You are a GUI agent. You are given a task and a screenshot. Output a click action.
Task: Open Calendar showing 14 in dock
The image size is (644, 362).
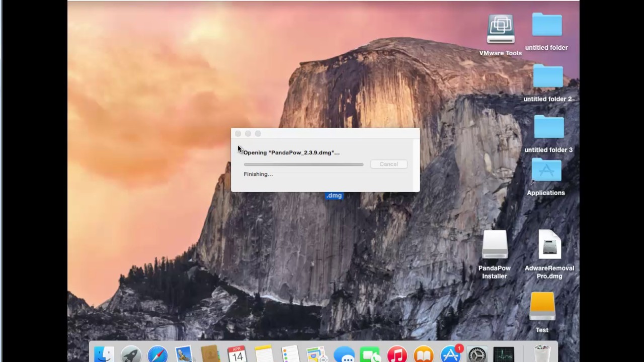[236, 354]
